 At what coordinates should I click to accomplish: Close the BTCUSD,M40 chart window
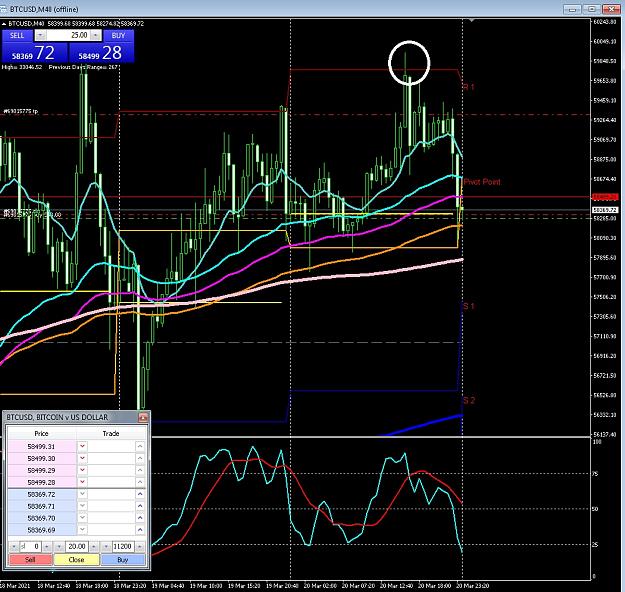pos(611,9)
